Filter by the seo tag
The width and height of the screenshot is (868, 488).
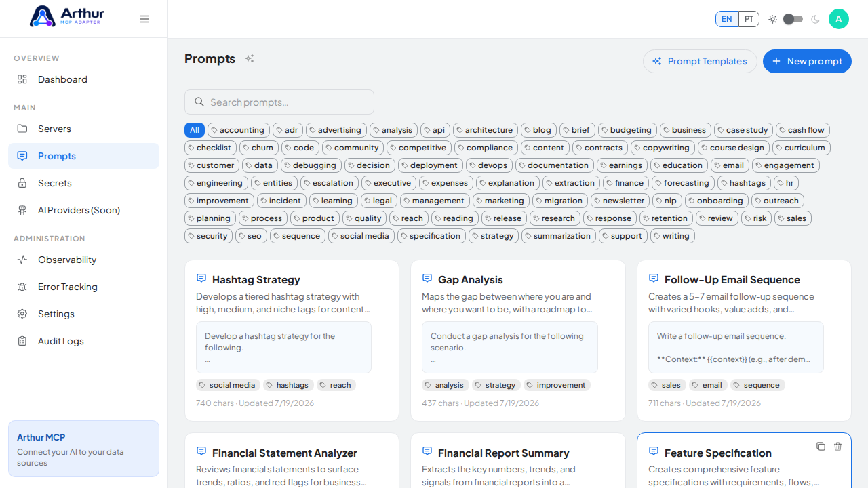pyautogui.click(x=252, y=236)
